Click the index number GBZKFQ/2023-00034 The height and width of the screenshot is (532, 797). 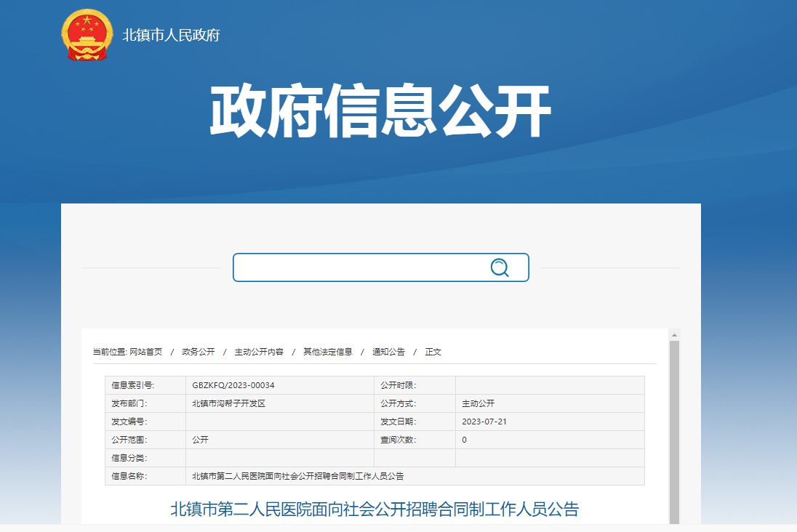[233, 385]
